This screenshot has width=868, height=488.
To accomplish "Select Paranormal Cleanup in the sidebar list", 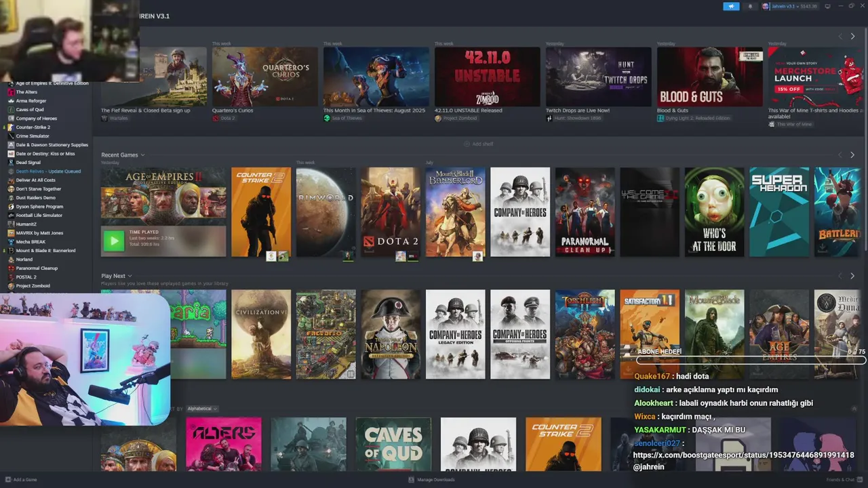I will click(37, 268).
